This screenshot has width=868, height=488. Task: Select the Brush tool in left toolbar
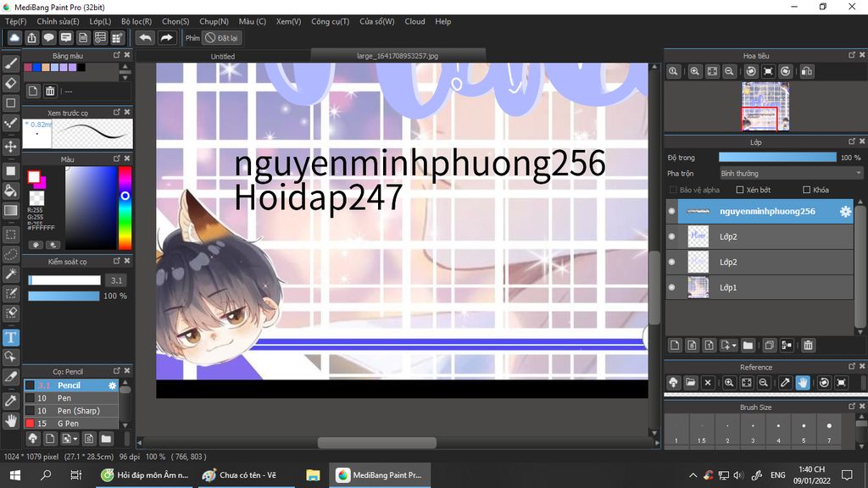point(10,64)
